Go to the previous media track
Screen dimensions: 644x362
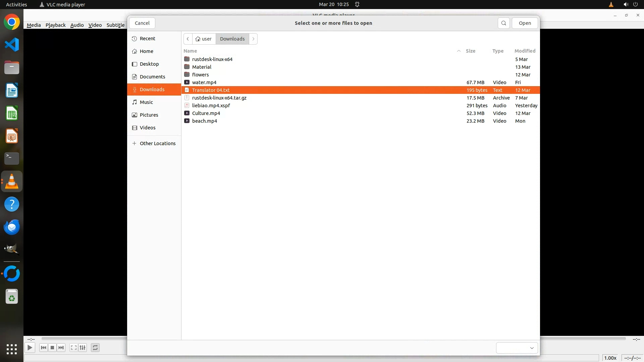click(x=43, y=348)
